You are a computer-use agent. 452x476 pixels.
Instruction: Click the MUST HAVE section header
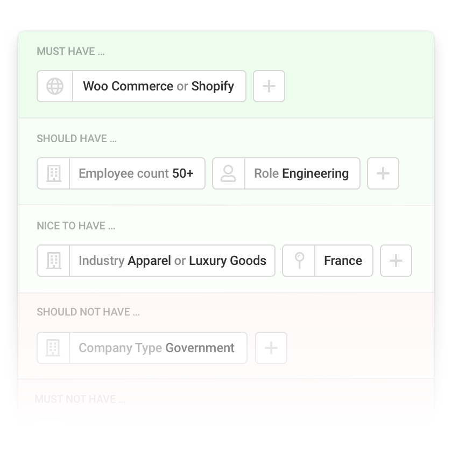tap(70, 51)
